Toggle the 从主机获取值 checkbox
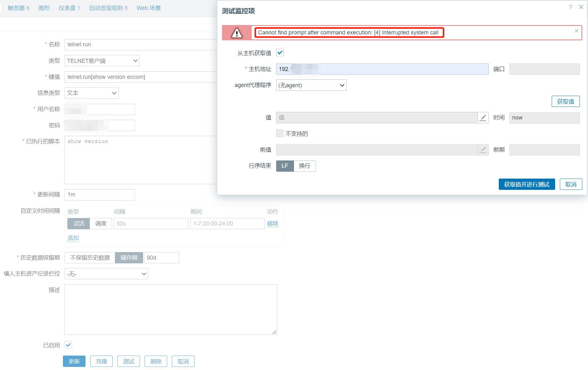This screenshot has width=588, height=370. (280, 53)
